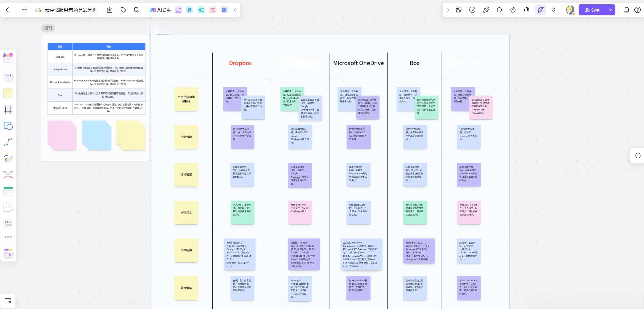Select the 市场份额 yellow note
The height and width of the screenshot is (309, 644).
tap(186, 137)
